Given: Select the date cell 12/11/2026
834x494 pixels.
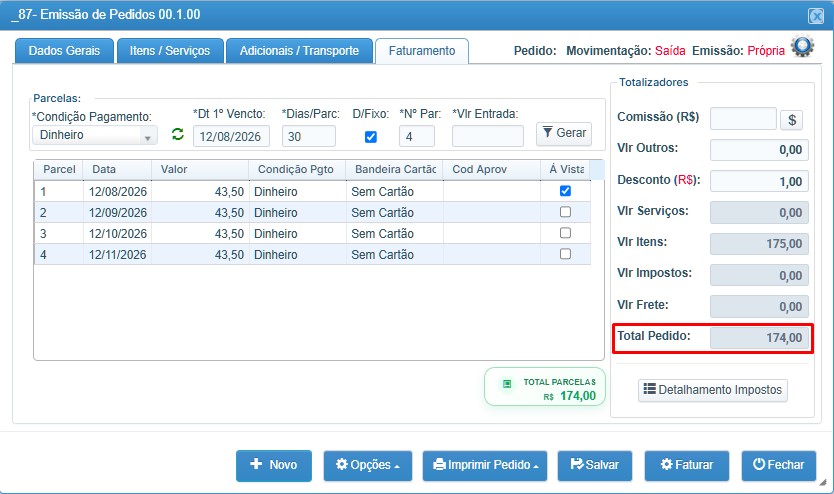Looking at the screenshot, I should (118, 255).
